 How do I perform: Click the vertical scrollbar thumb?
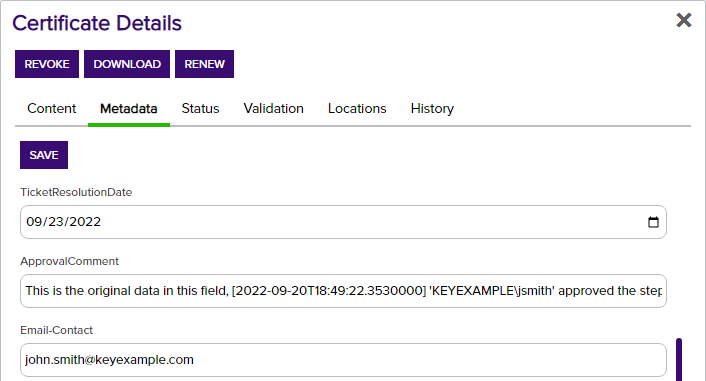point(679,359)
